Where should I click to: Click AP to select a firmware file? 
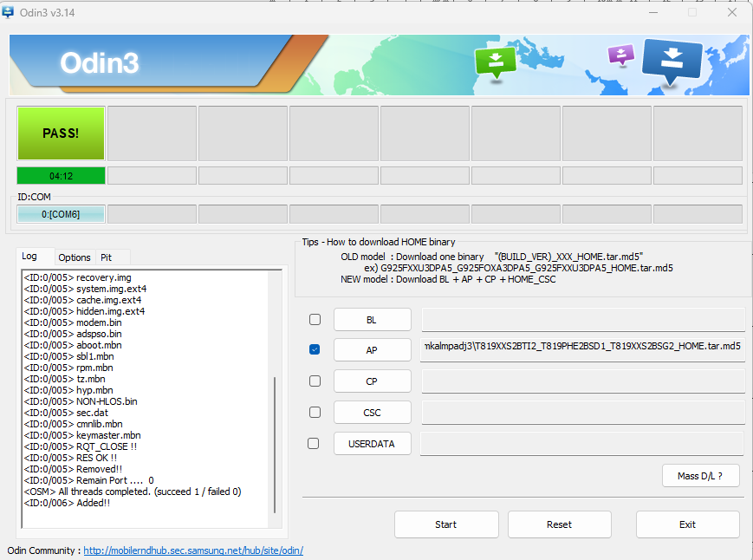371,349
